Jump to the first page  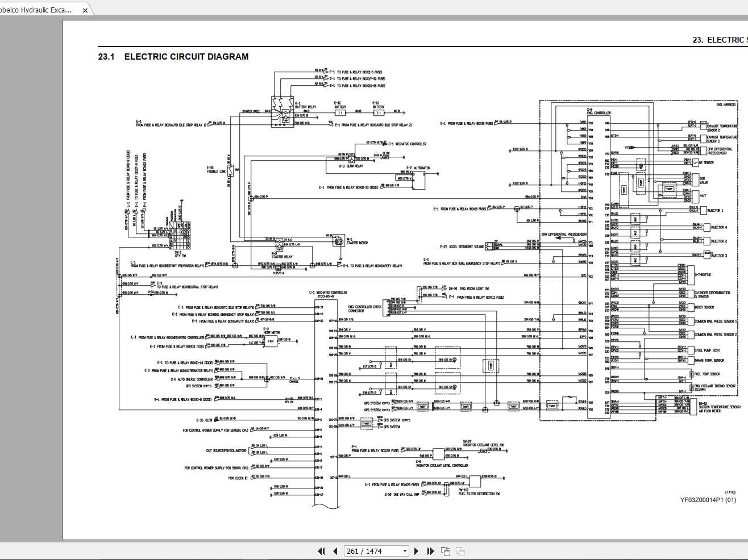[321, 551]
